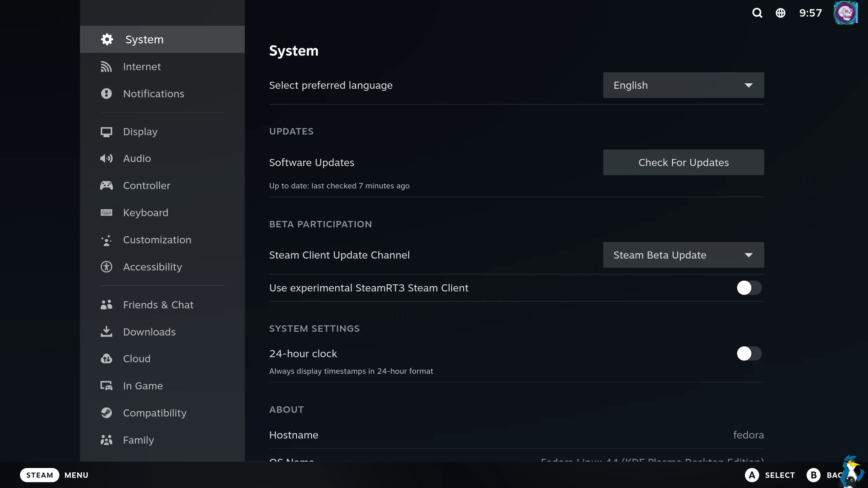
Task: Click the SELECT label in footer
Action: 780,475
